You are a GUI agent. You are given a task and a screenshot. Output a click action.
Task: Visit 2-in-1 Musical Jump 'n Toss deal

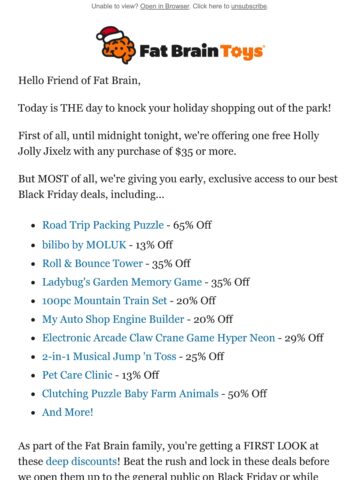pos(109,356)
